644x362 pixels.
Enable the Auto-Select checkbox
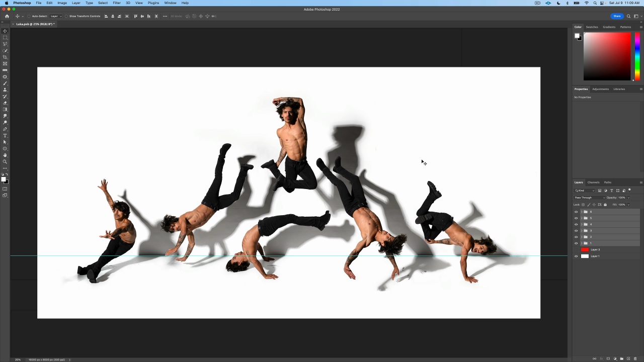(x=29, y=16)
